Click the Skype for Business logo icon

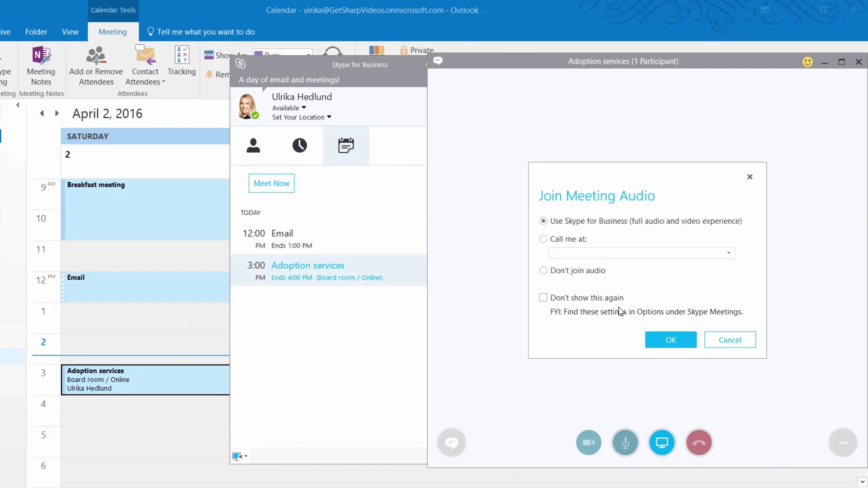pyautogui.click(x=241, y=64)
